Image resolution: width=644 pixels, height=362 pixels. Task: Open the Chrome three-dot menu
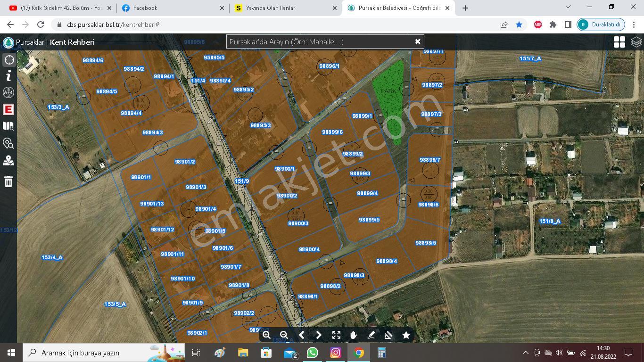(634, 25)
